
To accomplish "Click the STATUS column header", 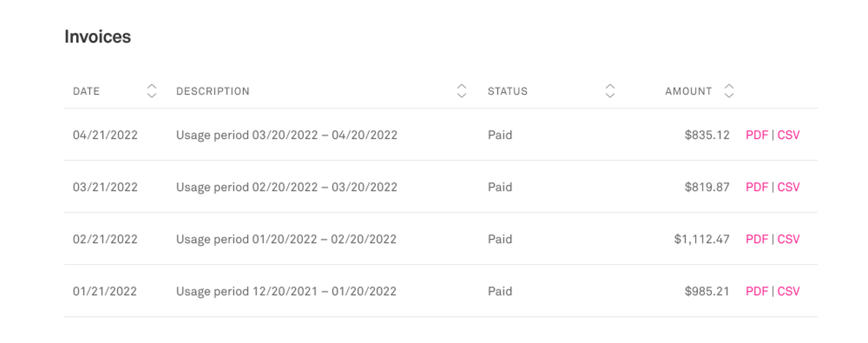I will tap(507, 91).
